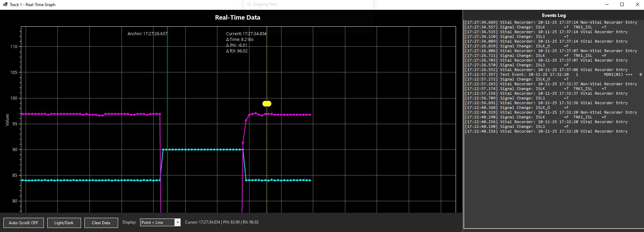Select log entry at 17:22:40.329

tap(551, 112)
